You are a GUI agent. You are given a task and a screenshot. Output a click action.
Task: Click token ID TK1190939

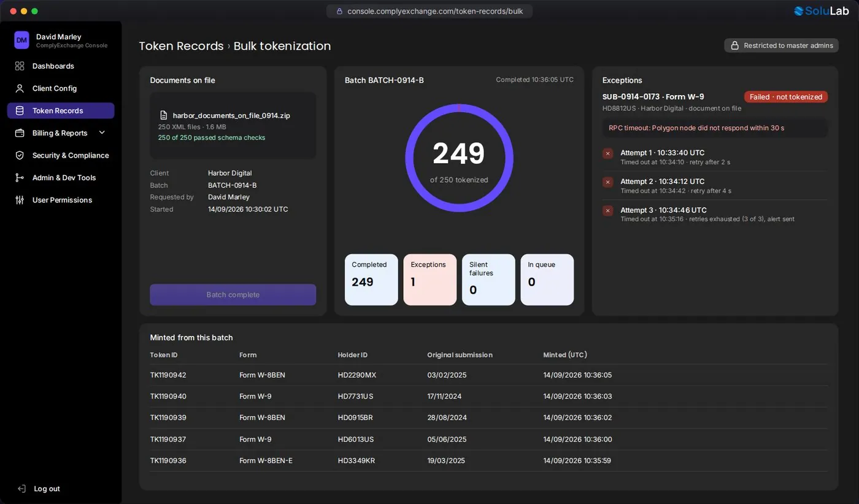tap(168, 418)
